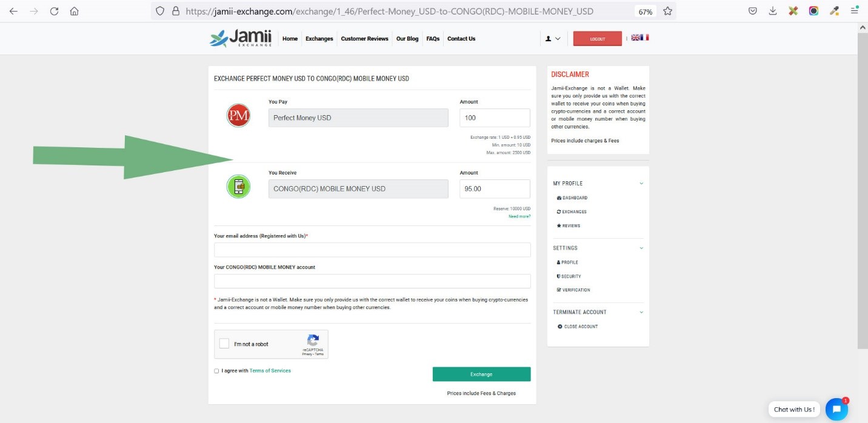Click the green Exchange button
The height and width of the screenshot is (423, 868).
(481, 374)
